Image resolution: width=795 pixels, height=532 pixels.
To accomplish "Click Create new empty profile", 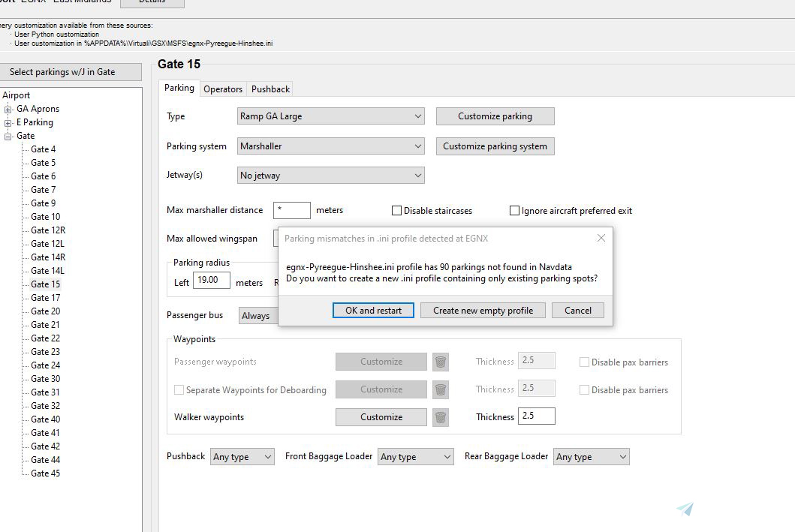I will [x=483, y=310].
